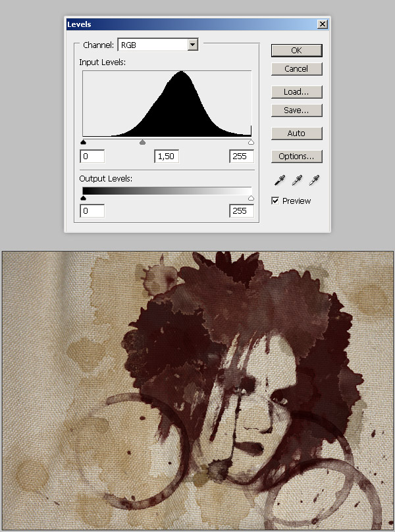Focus the output highlights field showing 255

click(x=242, y=211)
